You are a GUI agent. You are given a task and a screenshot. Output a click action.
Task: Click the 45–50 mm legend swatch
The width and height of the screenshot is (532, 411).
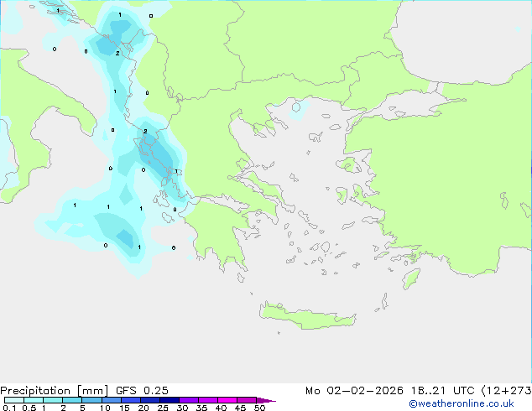point(247,400)
